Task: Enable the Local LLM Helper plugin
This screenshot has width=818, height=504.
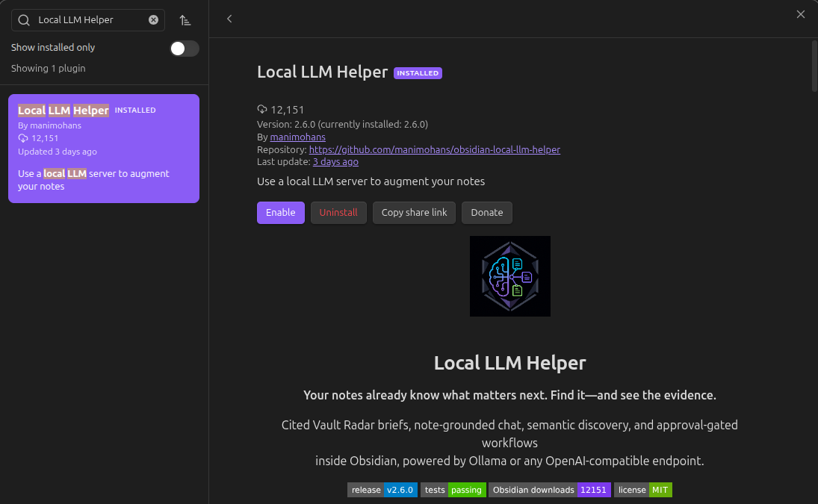Action: [281, 213]
